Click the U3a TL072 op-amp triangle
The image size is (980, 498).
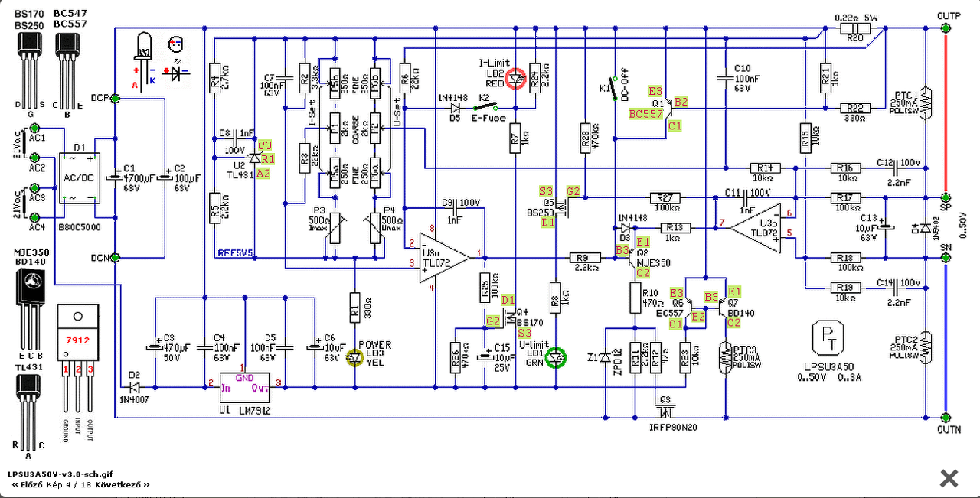point(444,258)
